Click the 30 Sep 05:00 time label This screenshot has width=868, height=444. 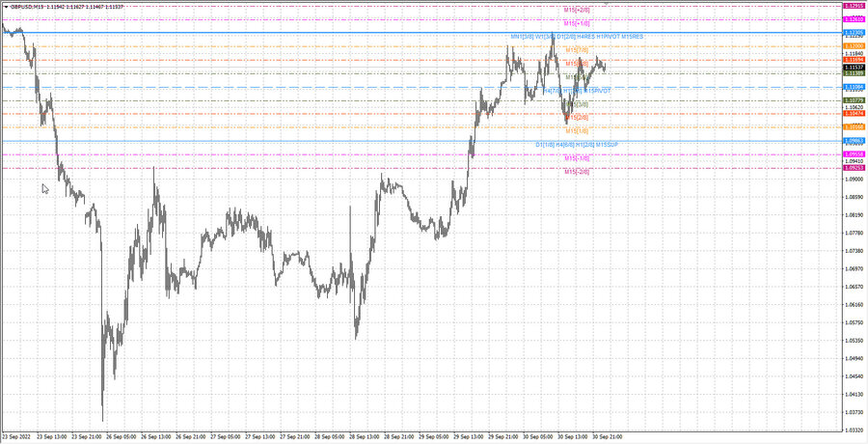(538, 437)
